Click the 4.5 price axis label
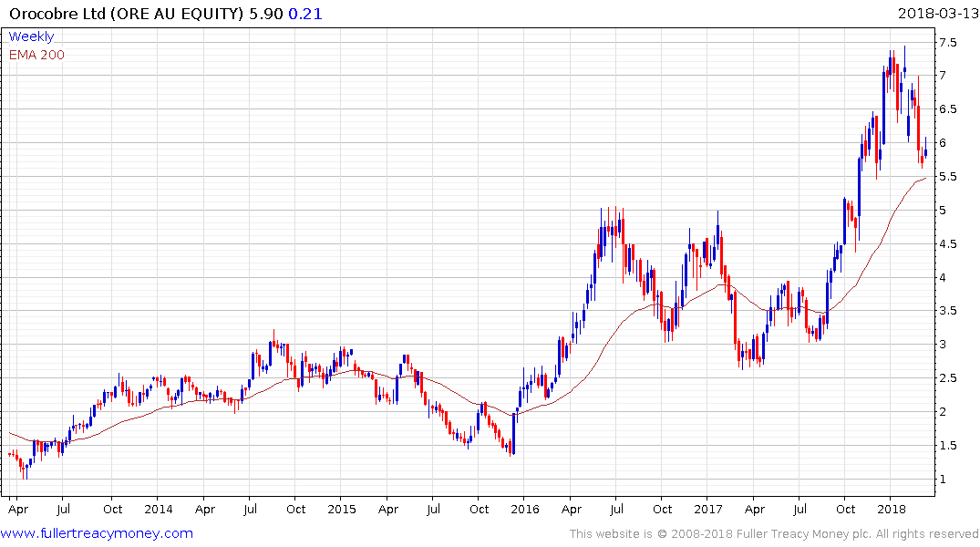The image size is (980, 547). tap(947, 243)
